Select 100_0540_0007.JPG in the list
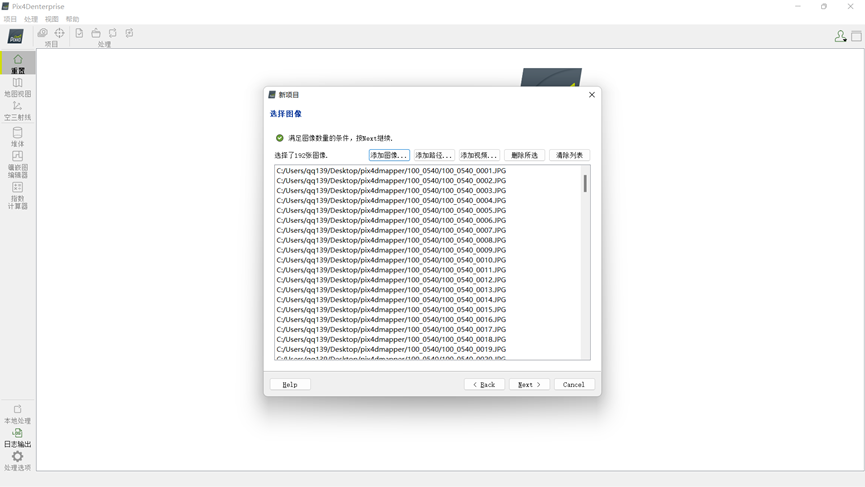This screenshot has height=487, width=865. pyautogui.click(x=391, y=231)
